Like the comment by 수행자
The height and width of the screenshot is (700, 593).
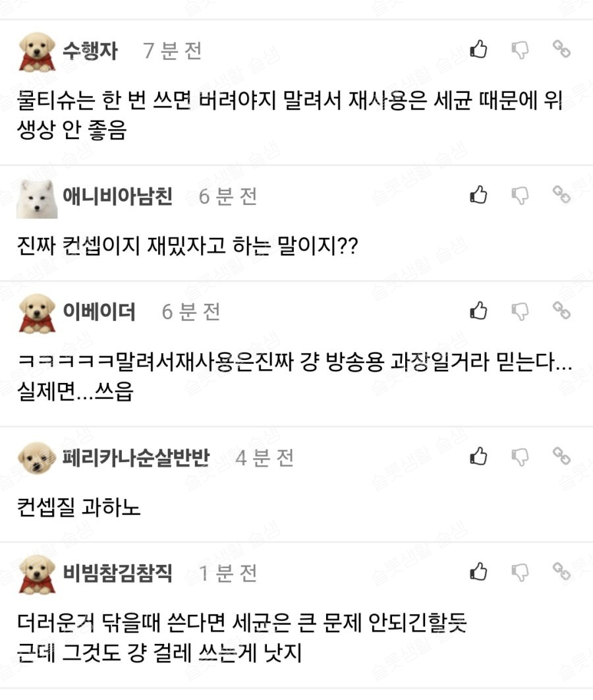[x=479, y=49]
